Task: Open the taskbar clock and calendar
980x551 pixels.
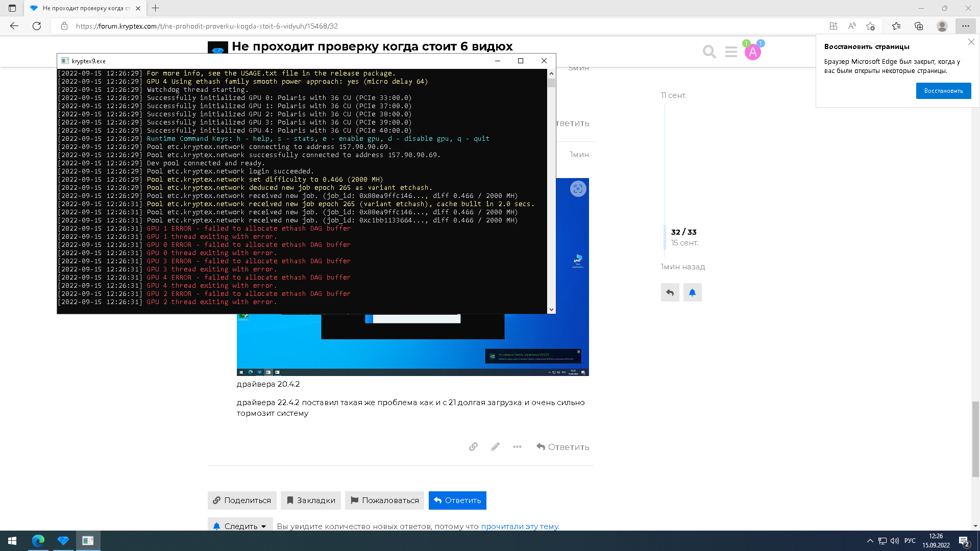Action: click(x=936, y=541)
